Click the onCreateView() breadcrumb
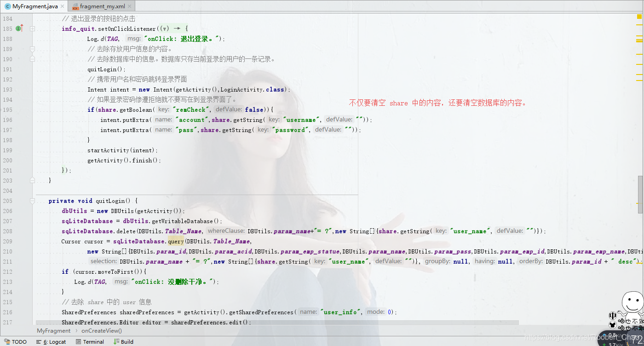This screenshot has height=346, width=644. coord(101,330)
